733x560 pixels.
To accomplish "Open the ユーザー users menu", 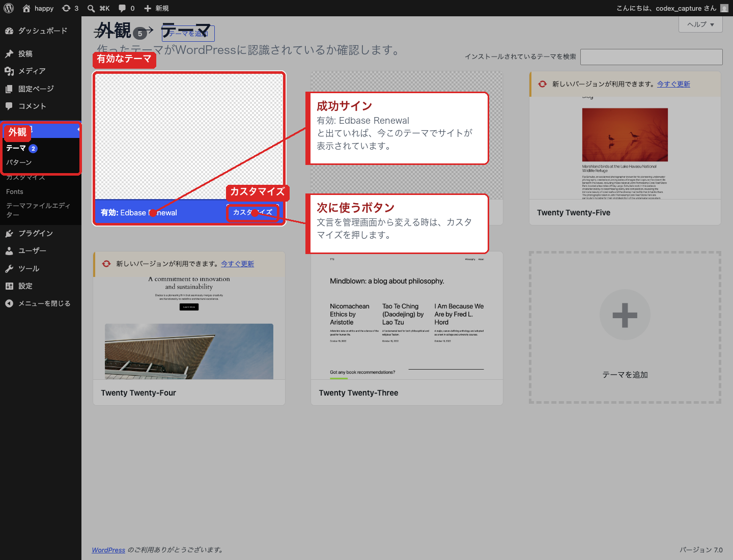I will pyautogui.click(x=41, y=250).
